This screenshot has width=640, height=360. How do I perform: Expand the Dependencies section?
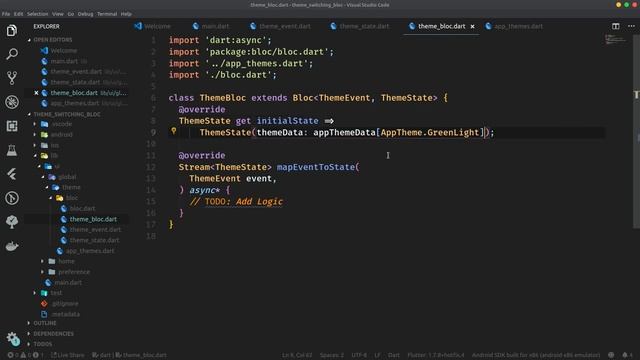[x=53, y=334]
